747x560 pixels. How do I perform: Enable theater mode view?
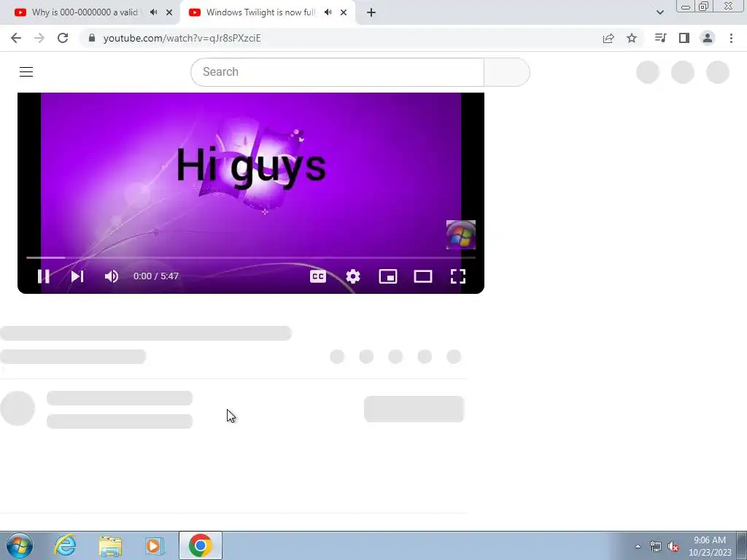coord(423,276)
